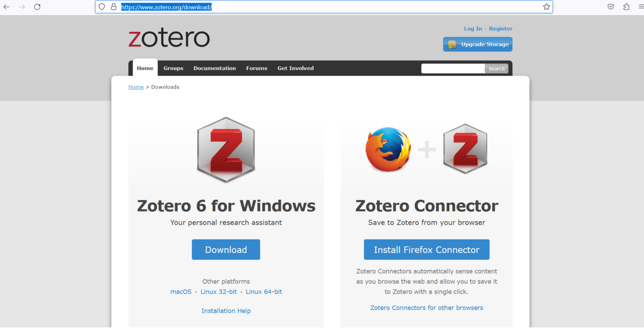Open the Home tab
The width and height of the screenshot is (644, 328).
click(x=145, y=68)
